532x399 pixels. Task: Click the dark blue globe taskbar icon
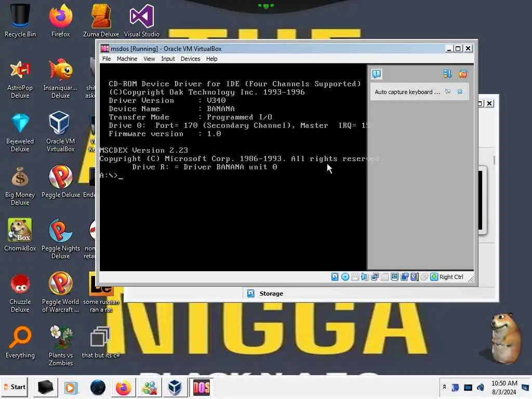click(x=98, y=388)
